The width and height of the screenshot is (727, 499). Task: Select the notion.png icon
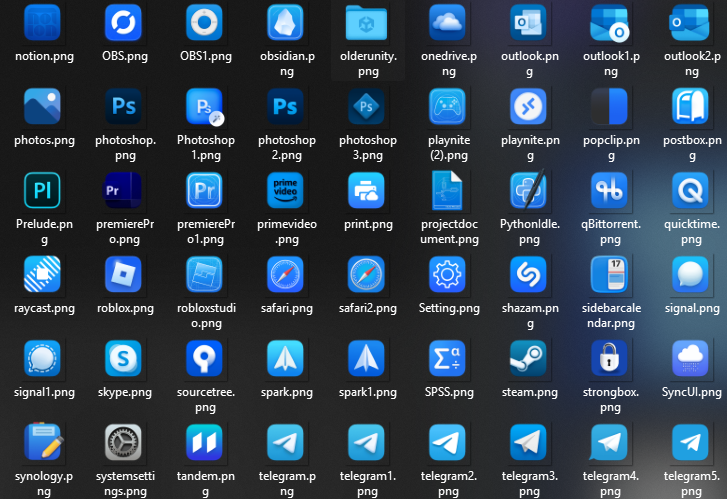(42, 22)
